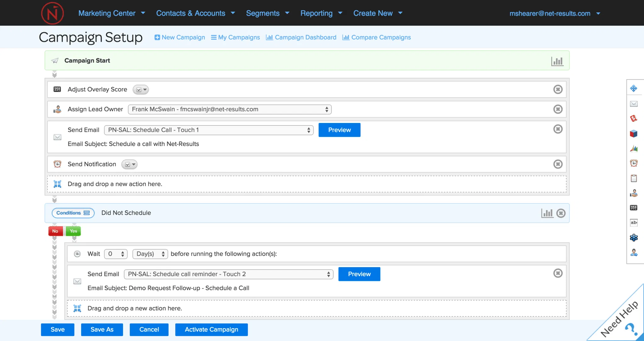This screenshot has width=644, height=341.
Task: Click the envelope Send Email icon in sidebar
Action: 634,104
